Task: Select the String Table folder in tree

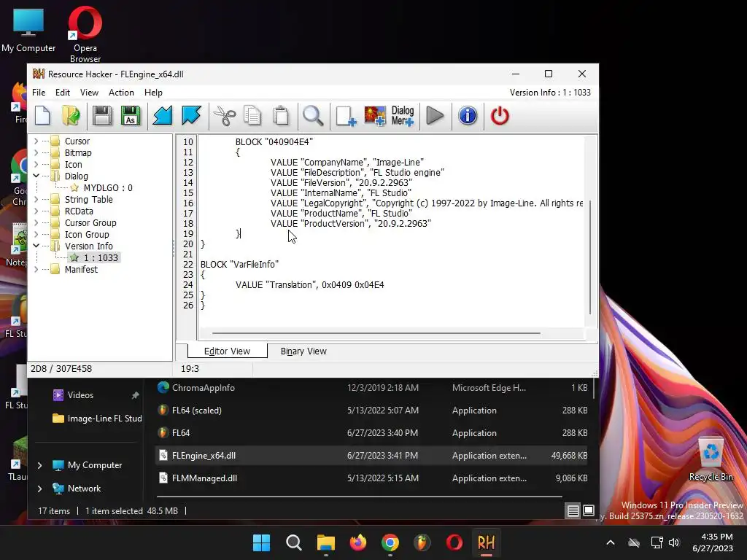Action: [88, 199]
